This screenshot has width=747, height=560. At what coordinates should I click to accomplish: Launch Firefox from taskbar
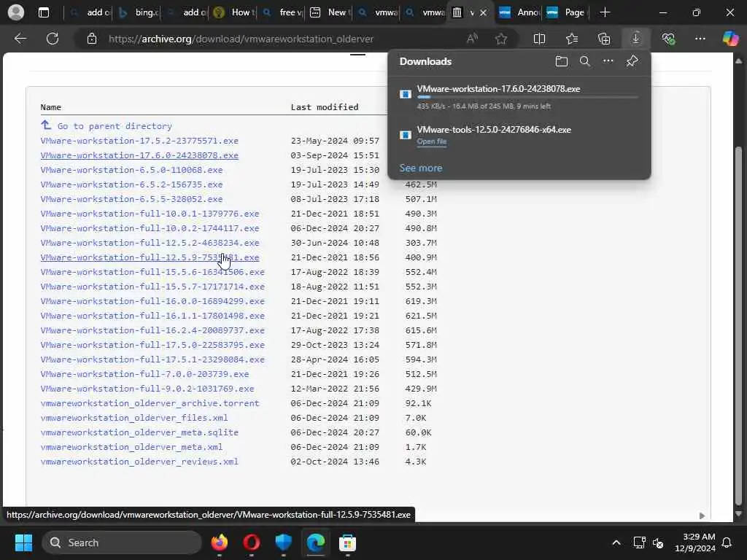219,542
